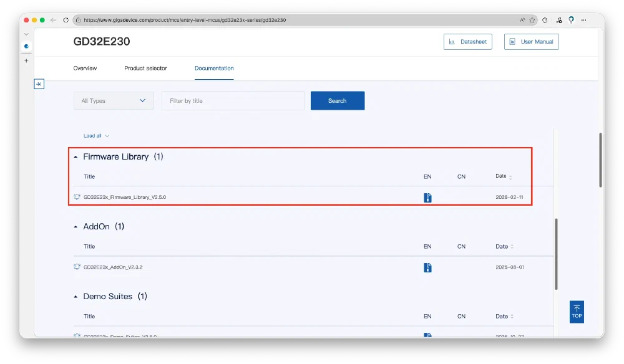Go back using the browser back arrow

coord(54,20)
